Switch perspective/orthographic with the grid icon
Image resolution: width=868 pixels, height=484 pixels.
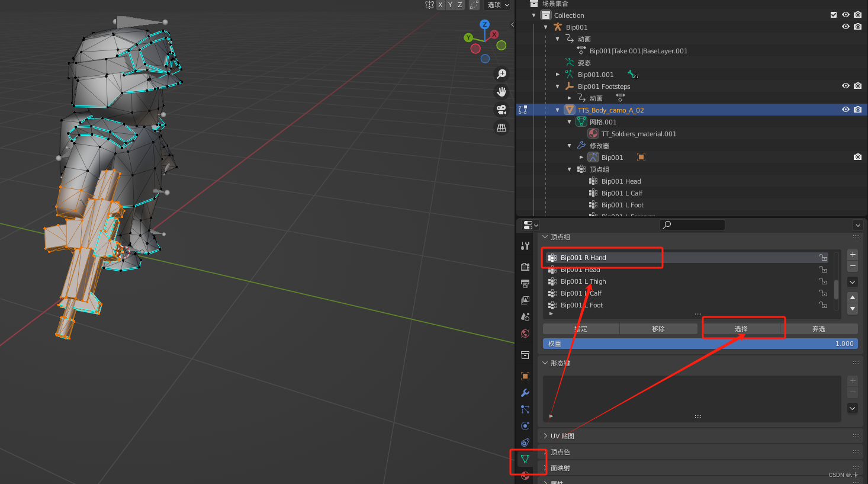(501, 127)
